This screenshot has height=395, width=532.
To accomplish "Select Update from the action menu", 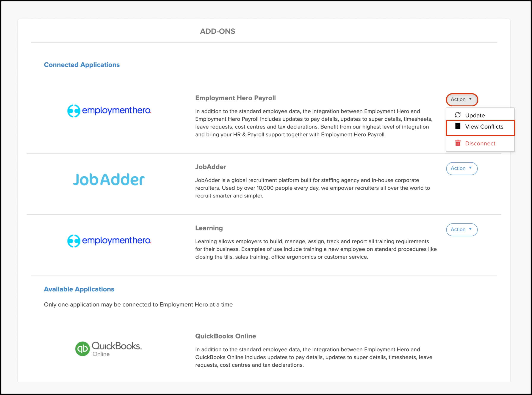I will [x=475, y=115].
